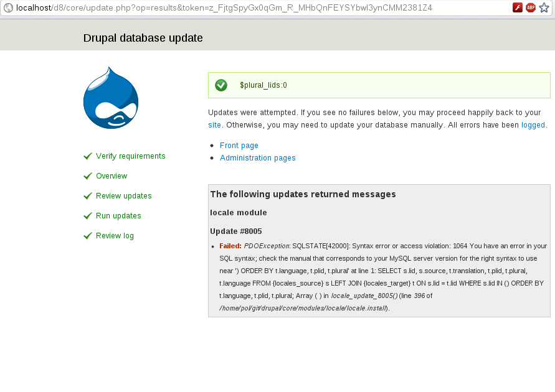The image size is (555, 392).
Task: Click the green checkmark beside Verify requirements
Action: (x=87, y=156)
